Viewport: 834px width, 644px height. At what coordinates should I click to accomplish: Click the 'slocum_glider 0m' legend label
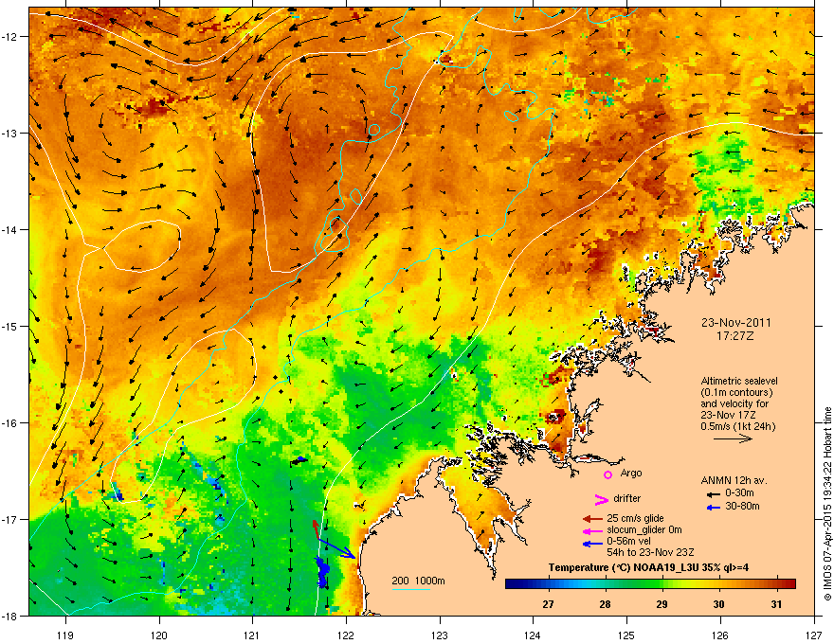pos(644,530)
